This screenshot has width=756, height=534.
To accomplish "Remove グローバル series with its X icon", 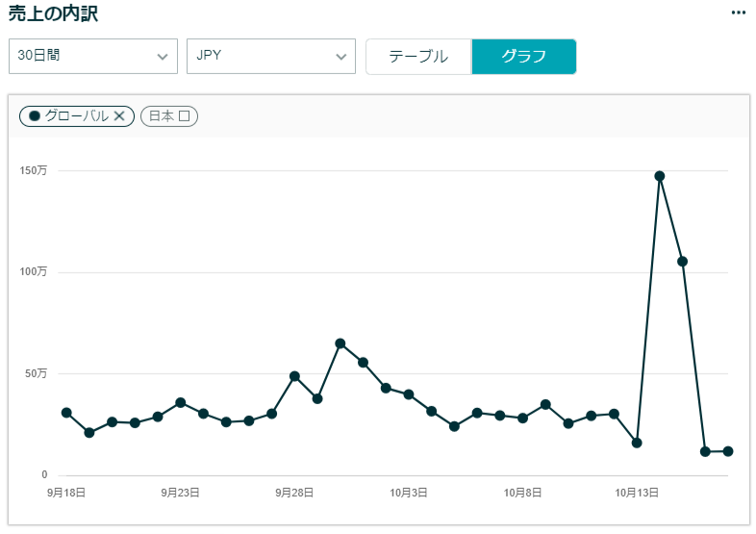I will coord(119,115).
